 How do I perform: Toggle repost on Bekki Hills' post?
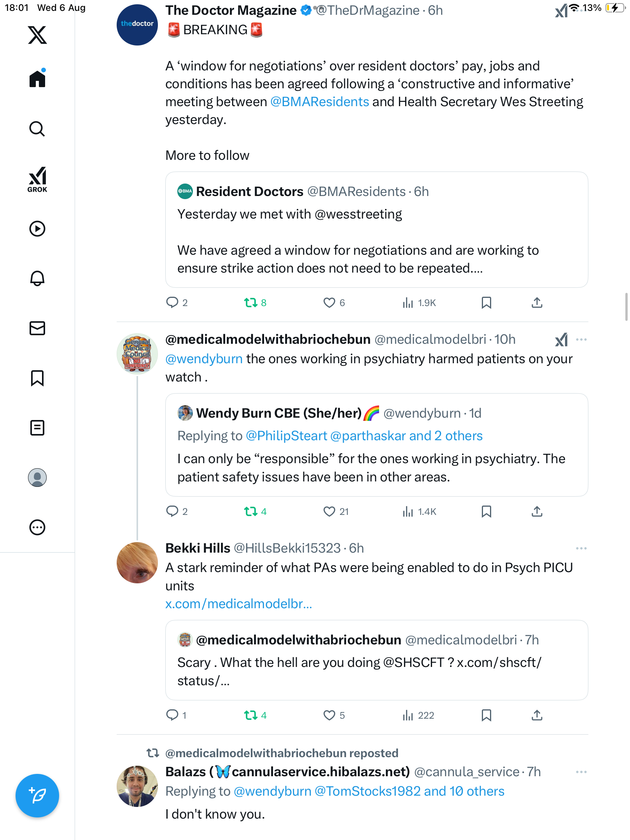pos(251,715)
